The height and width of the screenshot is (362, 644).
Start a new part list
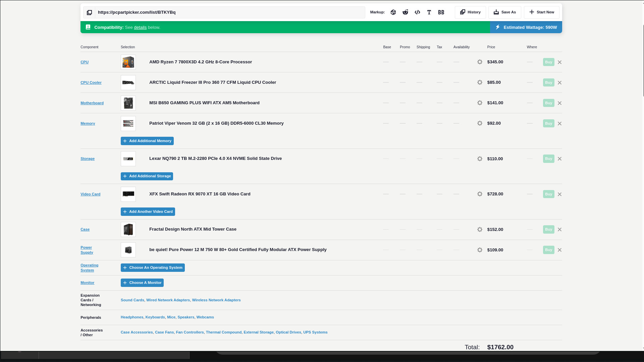pos(541,12)
